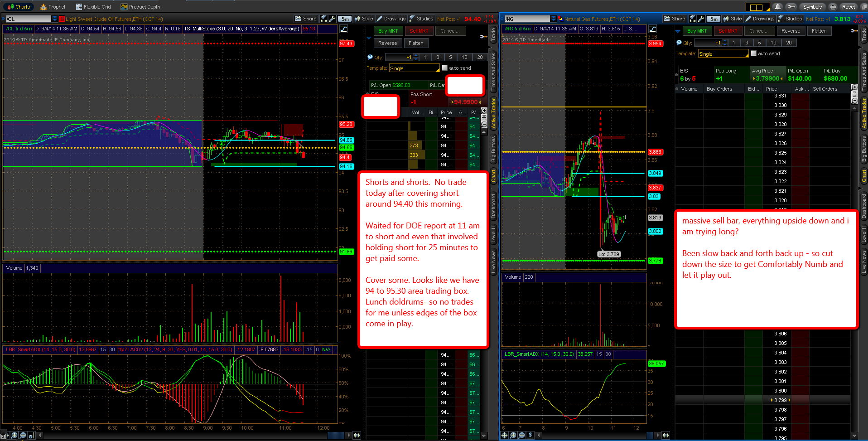Screen dimensions: 868x441
Task: Click the /CL symbol input field
Action: pyautogui.click(x=28, y=19)
